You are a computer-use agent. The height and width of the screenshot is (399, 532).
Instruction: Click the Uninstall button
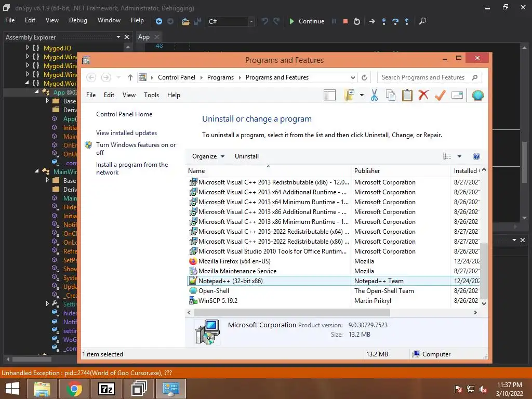click(x=247, y=156)
